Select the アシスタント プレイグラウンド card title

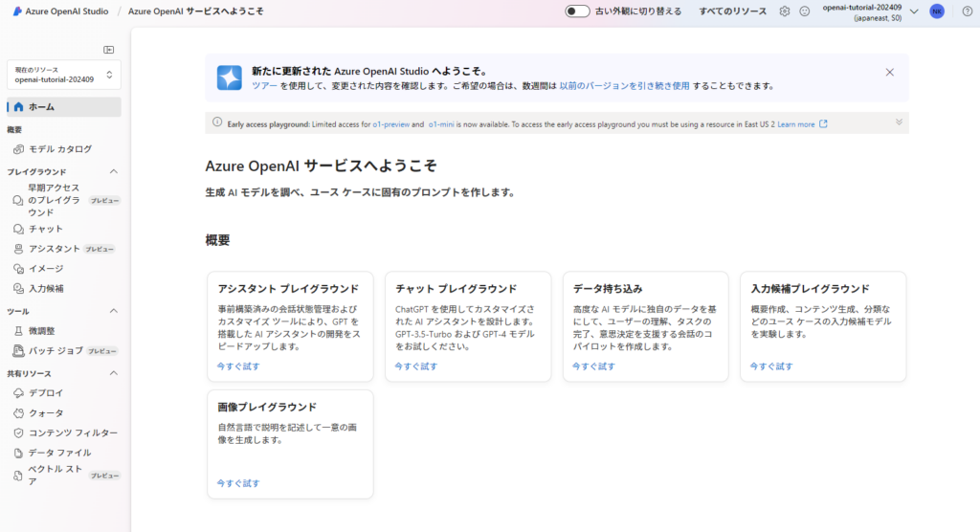[x=288, y=289]
